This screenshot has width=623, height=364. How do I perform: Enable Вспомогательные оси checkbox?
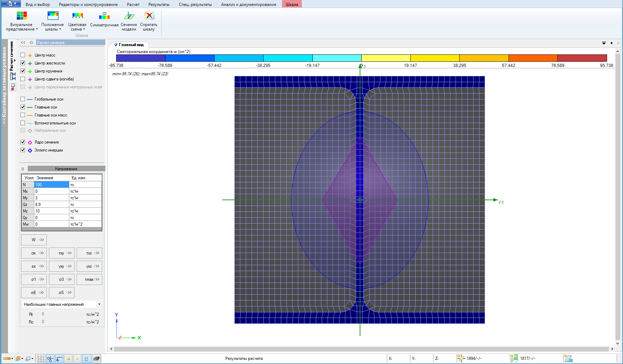click(x=23, y=123)
